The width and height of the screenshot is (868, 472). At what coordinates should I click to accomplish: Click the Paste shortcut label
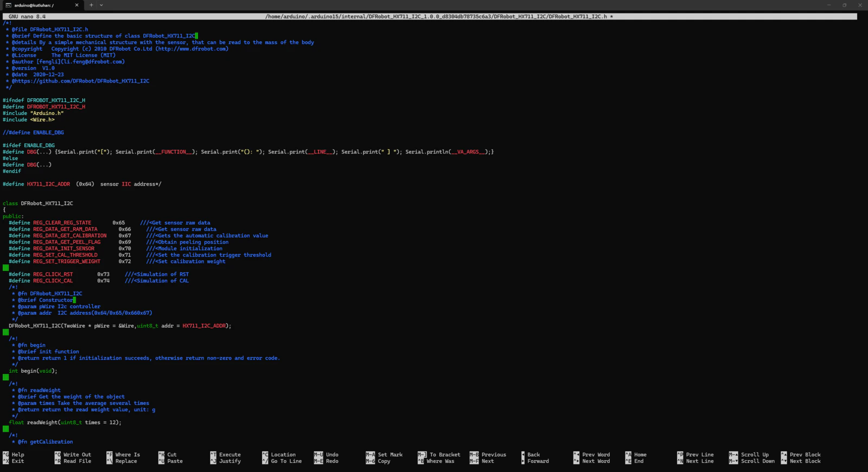[x=175, y=461]
